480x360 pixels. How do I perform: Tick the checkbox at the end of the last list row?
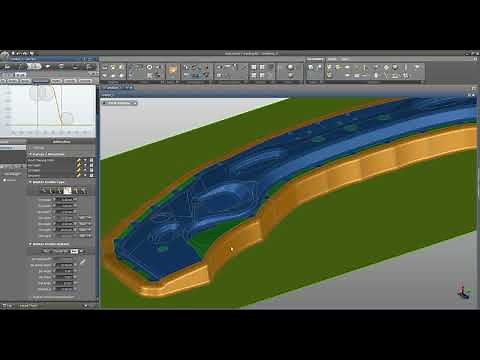92,175
